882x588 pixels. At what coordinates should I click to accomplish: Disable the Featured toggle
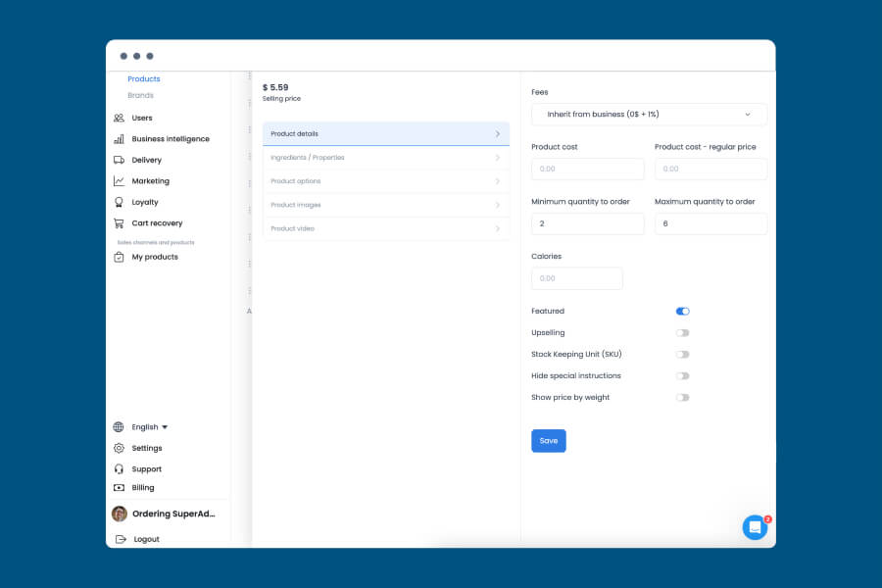point(682,311)
